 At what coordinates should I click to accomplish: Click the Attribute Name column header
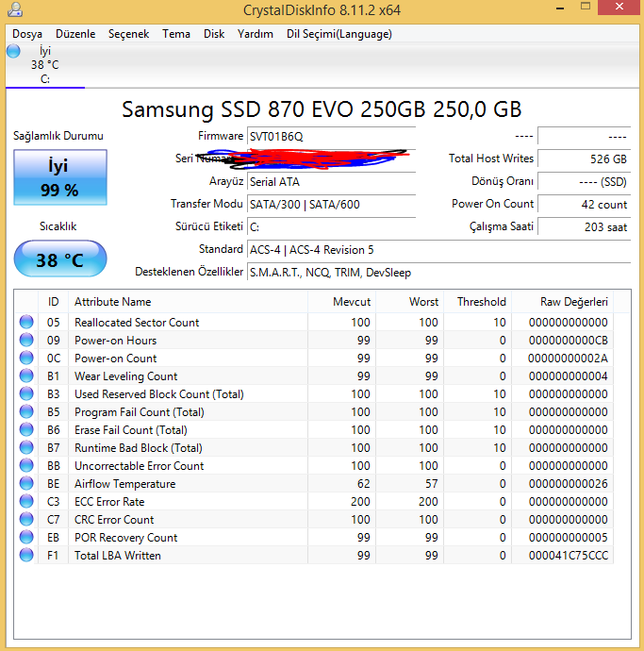(x=188, y=302)
